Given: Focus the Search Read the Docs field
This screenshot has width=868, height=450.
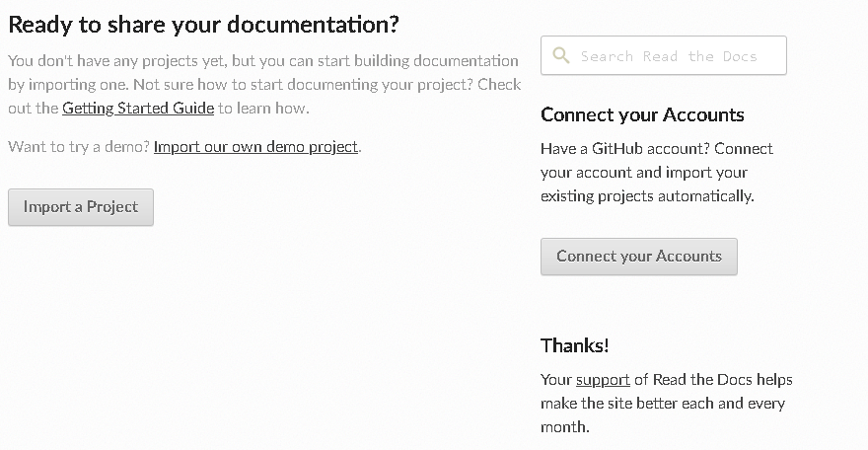Looking at the screenshot, I should coord(663,55).
